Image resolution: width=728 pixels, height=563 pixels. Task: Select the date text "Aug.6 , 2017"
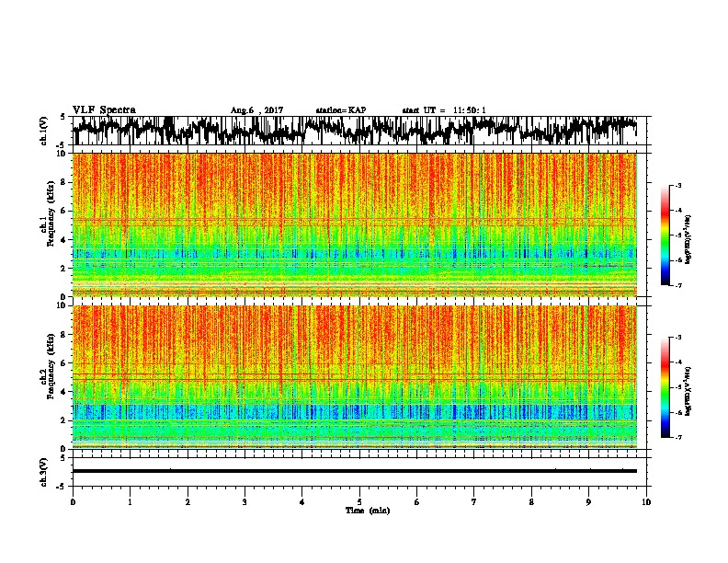point(256,110)
